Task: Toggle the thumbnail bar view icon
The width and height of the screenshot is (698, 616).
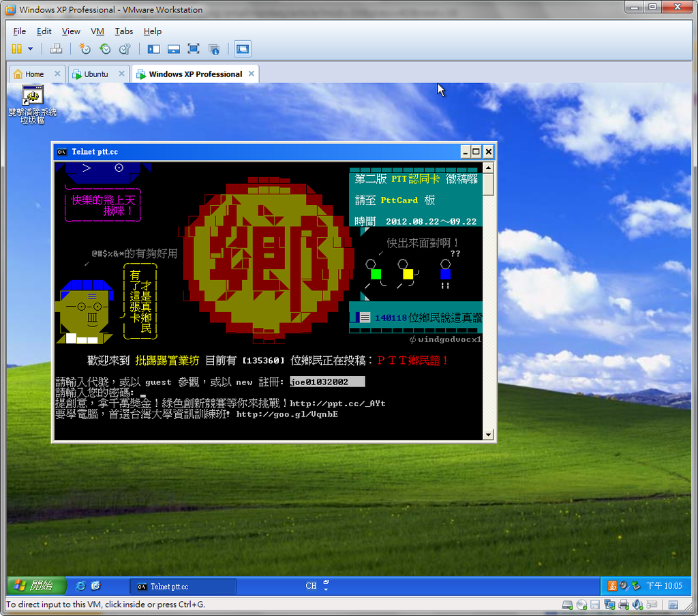Action: (x=174, y=49)
